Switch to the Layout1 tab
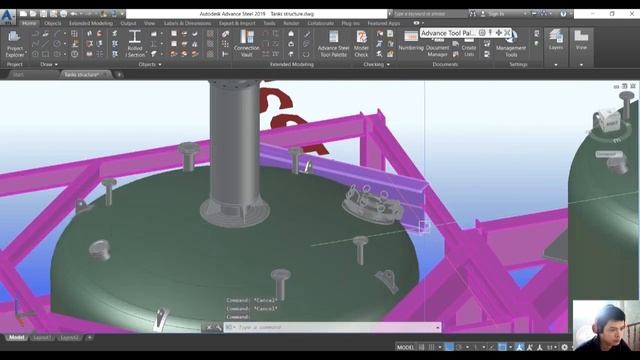 42,338
